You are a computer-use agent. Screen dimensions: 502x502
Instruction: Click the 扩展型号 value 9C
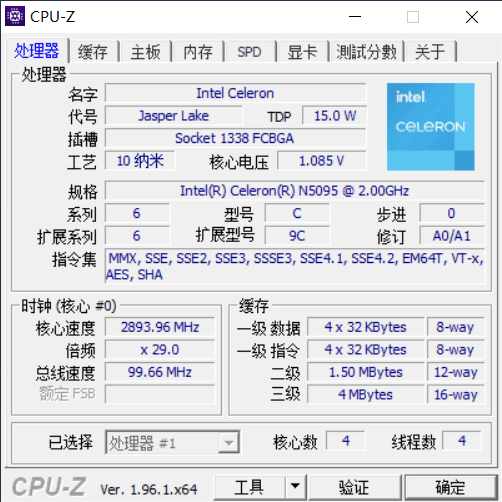(x=297, y=236)
